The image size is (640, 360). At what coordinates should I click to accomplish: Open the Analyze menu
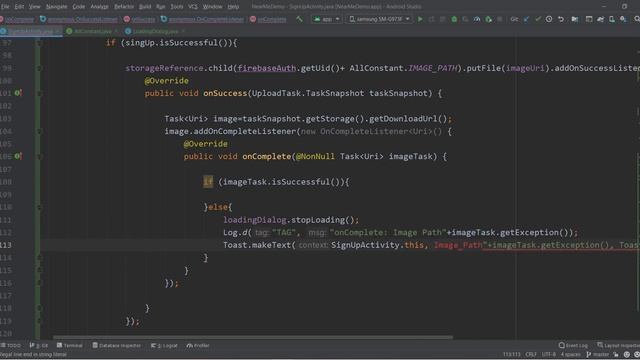click(x=99, y=7)
